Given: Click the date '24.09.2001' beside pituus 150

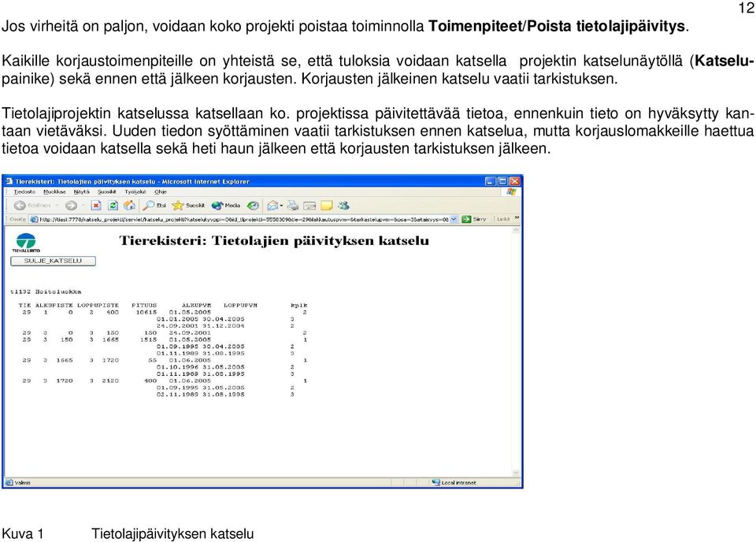Looking at the screenshot, I should (190, 332).
